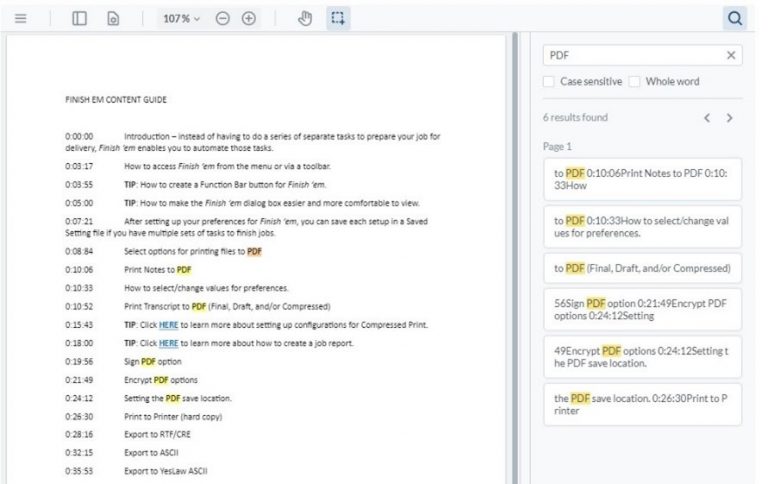This screenshot has width=768, height=484.
Task: Click HERE link for Compressed Print configurations
Action: pos(169,324)
